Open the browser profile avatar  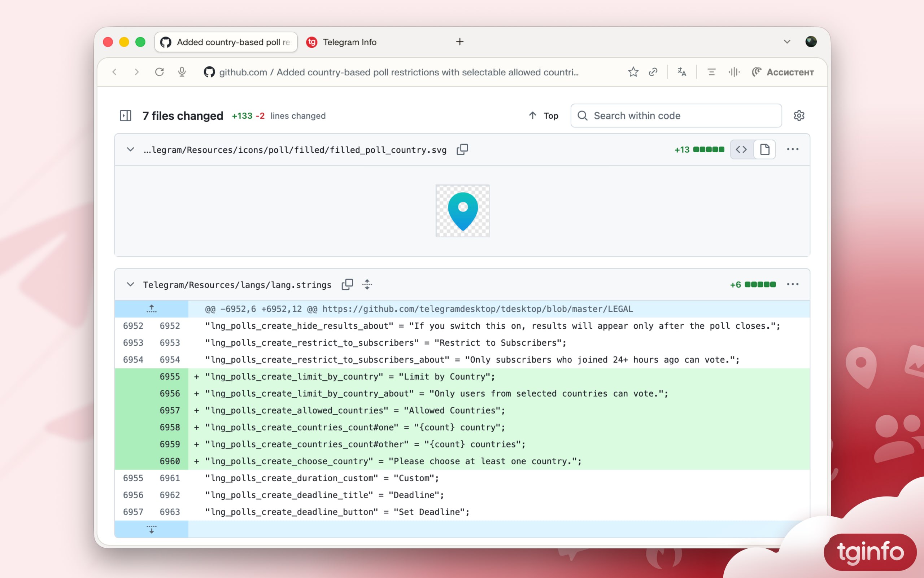point(811,41)
